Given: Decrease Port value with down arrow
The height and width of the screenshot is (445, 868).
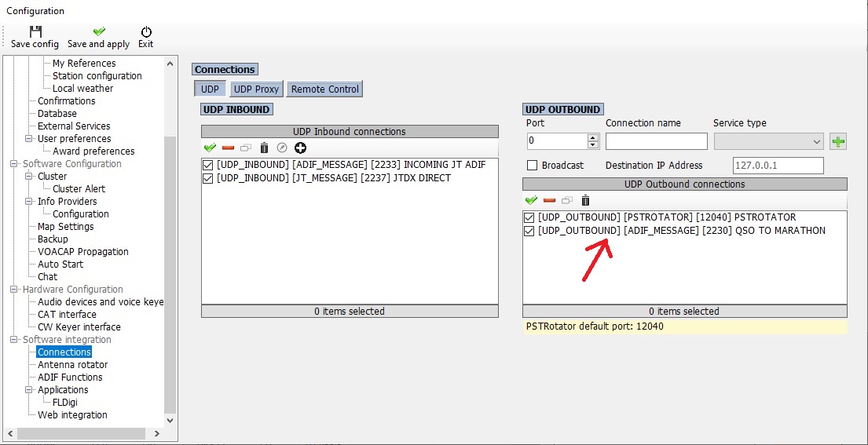Looking at the screenshot, I should 593,145.
